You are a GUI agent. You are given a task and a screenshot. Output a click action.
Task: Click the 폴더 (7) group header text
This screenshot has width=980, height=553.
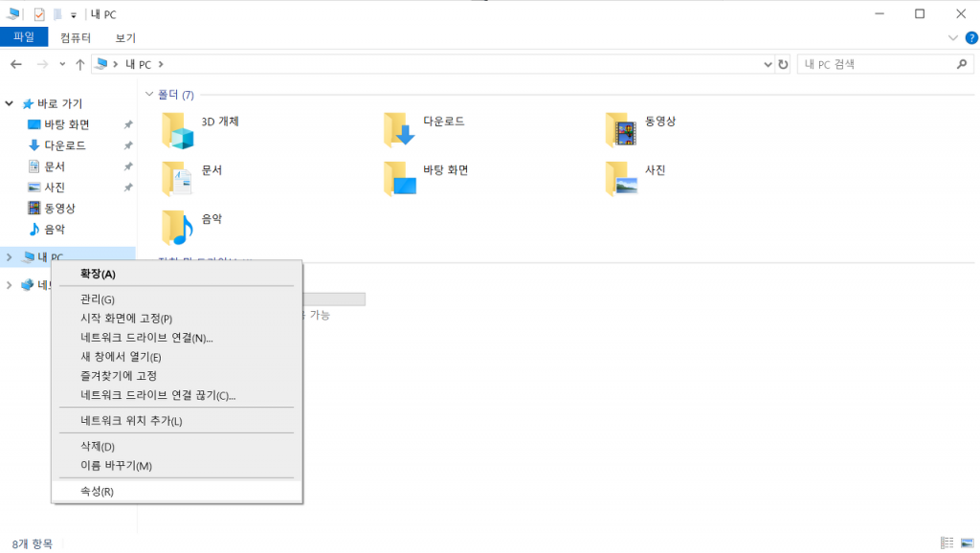point(176,95)
